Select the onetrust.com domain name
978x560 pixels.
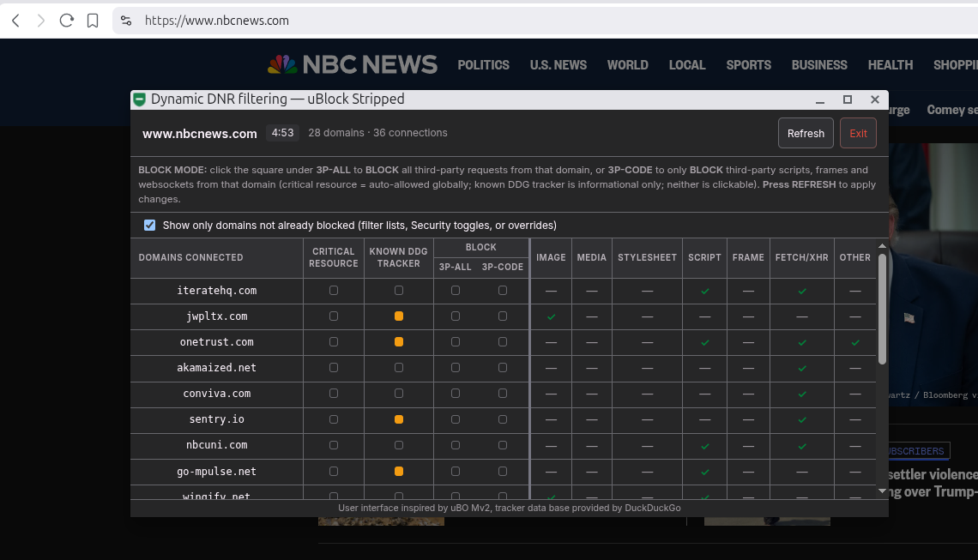tap(216, 341)
